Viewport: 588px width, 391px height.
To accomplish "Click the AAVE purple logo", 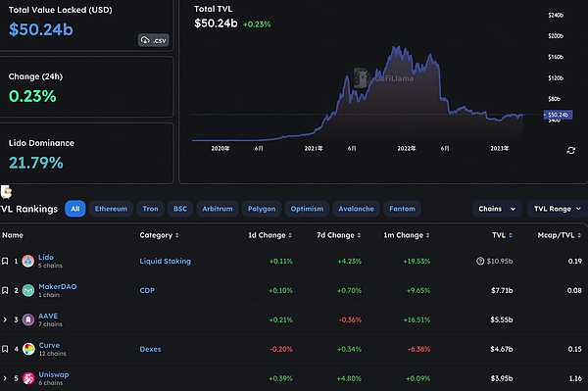I will tap(28, 319).
